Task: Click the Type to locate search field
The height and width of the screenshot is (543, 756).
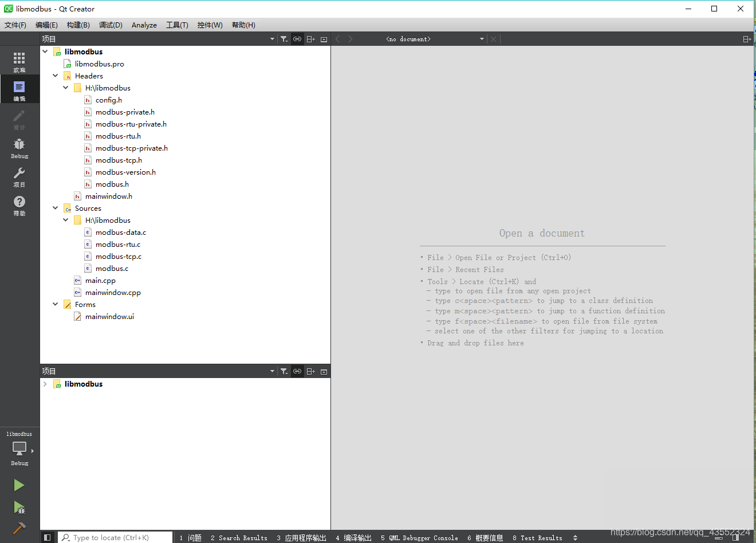Action: pos(115,537)
